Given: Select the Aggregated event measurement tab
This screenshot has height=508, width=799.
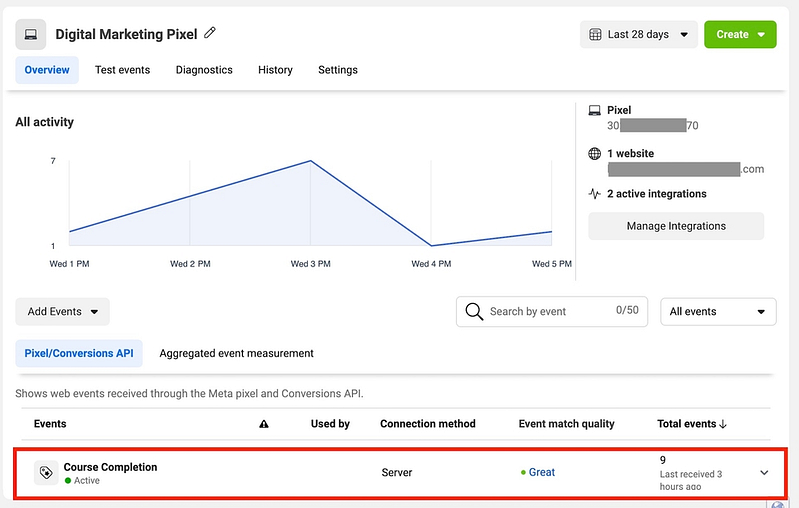Looking at the screenshot, I should (236, 353).
